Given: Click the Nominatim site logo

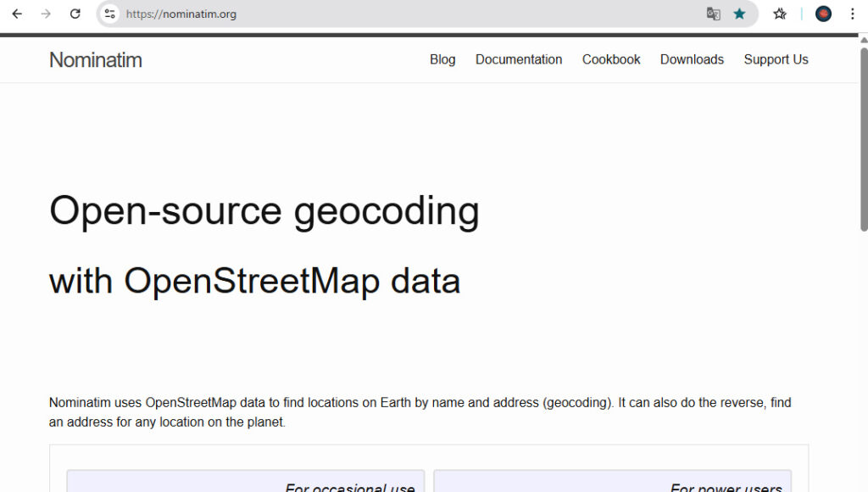Looking at the screenshot, I should pos(96,60).
